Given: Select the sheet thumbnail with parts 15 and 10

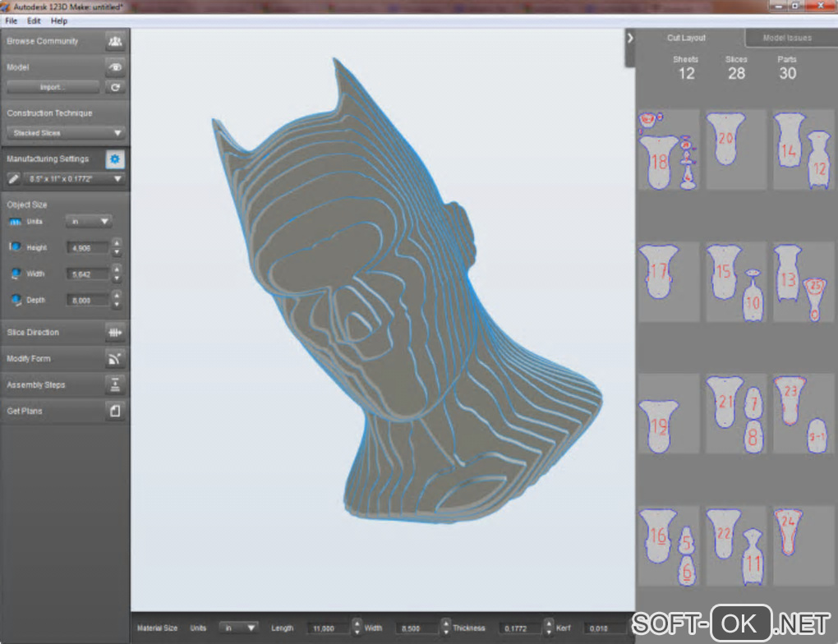Looking at the screenshot, I should [736, 283].
